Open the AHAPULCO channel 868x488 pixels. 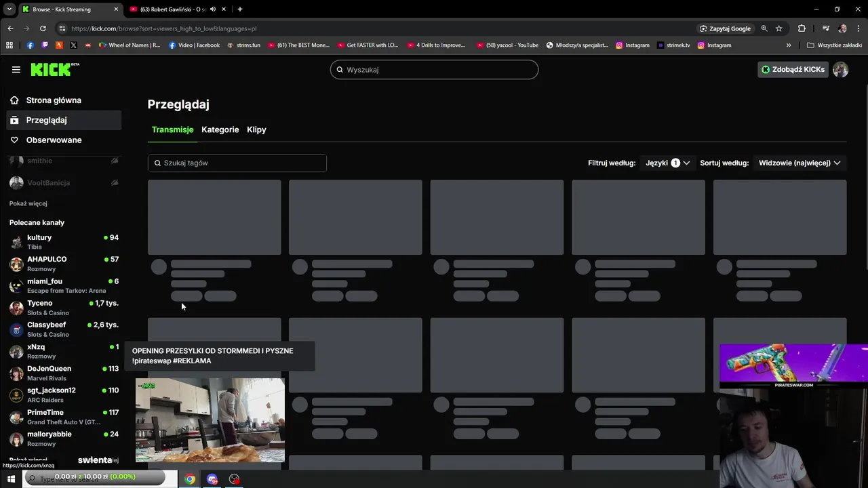[64, 264]
